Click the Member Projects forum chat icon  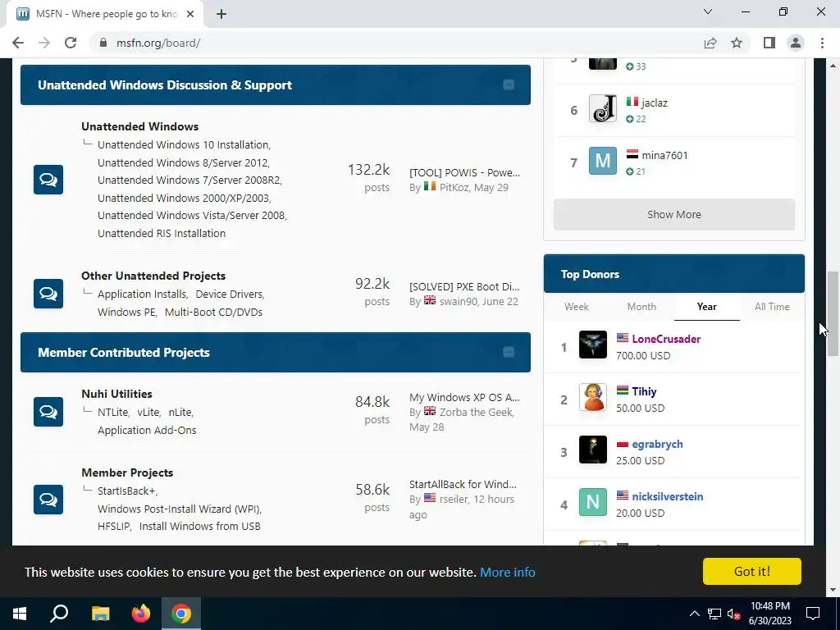point(48,500)
